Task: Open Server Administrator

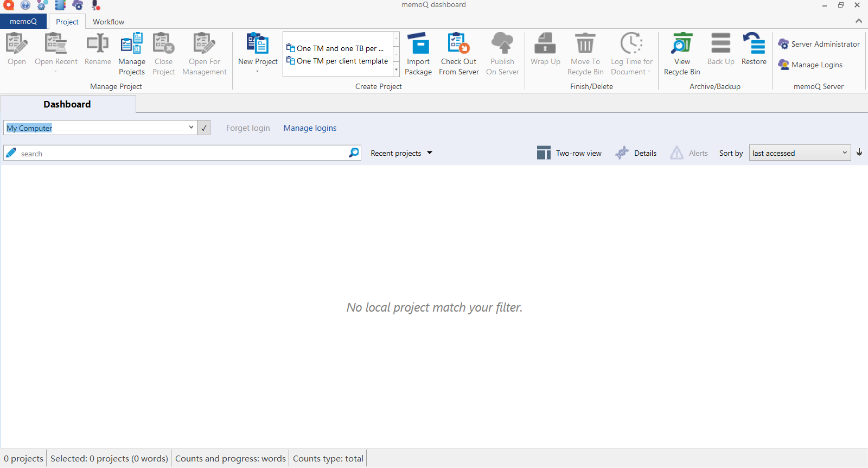Action: tap(819, 44)
